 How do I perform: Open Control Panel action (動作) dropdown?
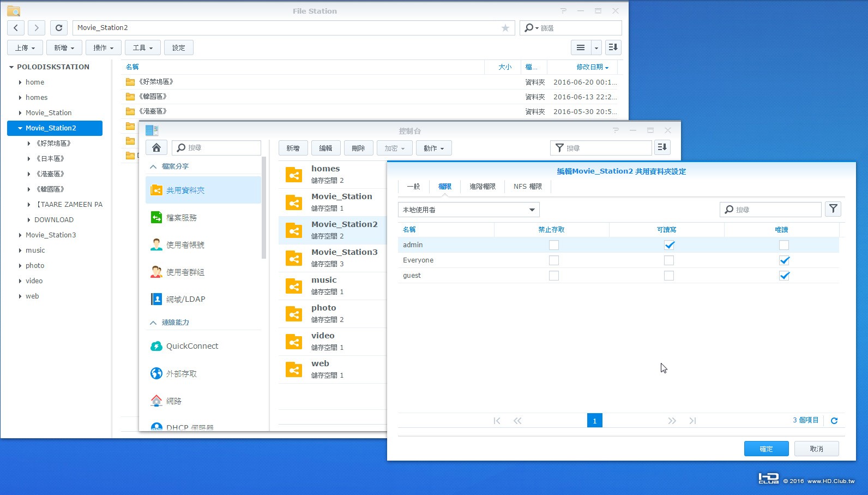(x=434, y=148)
